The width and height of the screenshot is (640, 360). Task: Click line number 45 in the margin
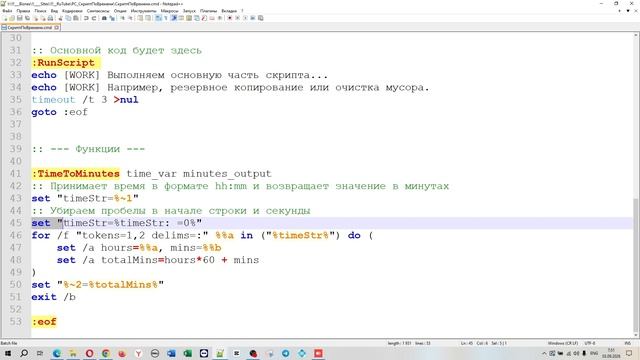point(16,223)
